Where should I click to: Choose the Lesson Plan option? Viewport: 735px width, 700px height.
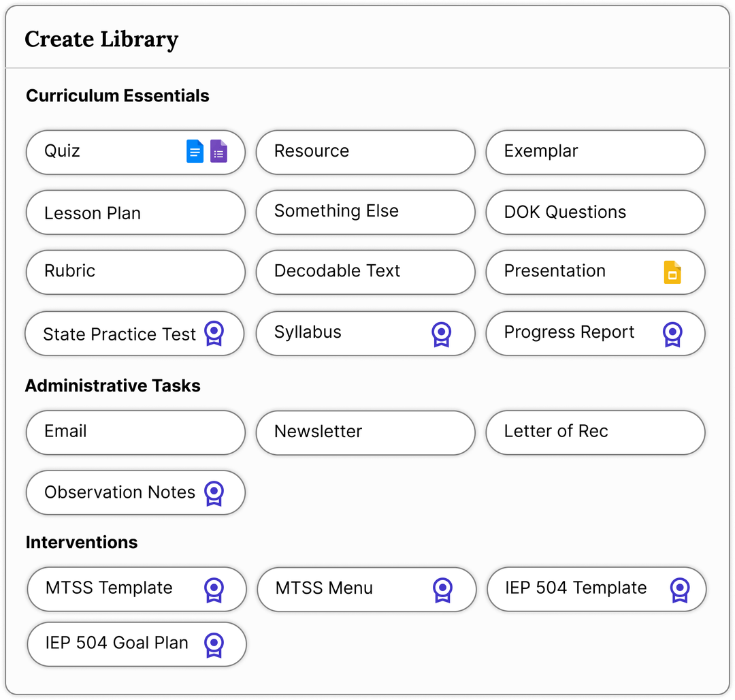[x=135, y=212]
